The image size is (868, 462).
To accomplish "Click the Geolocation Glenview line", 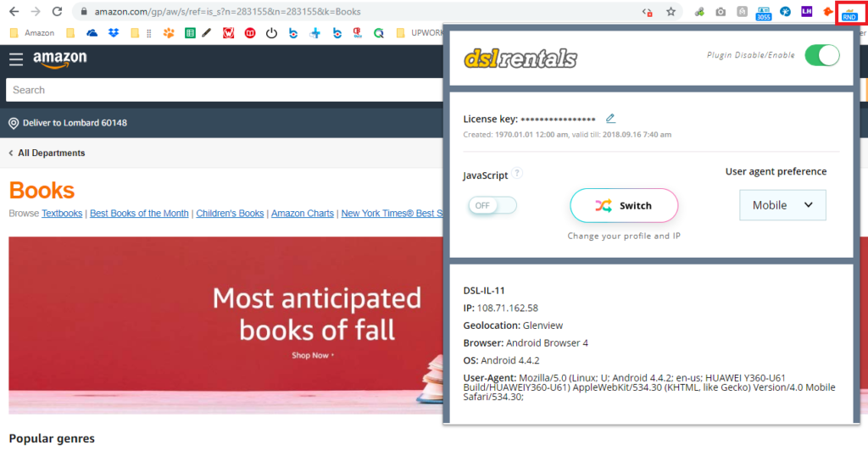I will 513,326.
